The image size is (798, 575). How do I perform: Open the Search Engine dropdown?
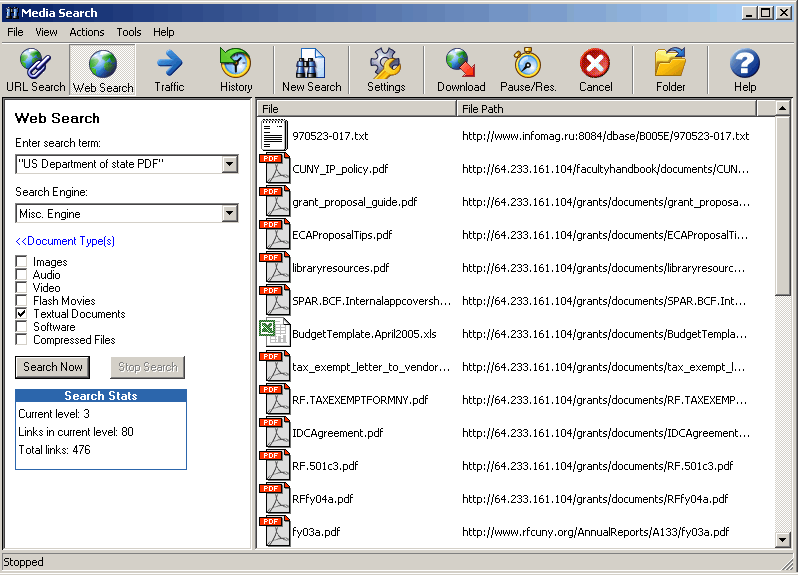230,214
